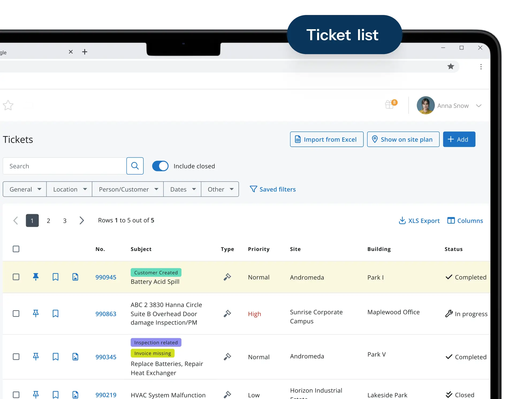Bookmark ticket 990345

tap(55, 357)
